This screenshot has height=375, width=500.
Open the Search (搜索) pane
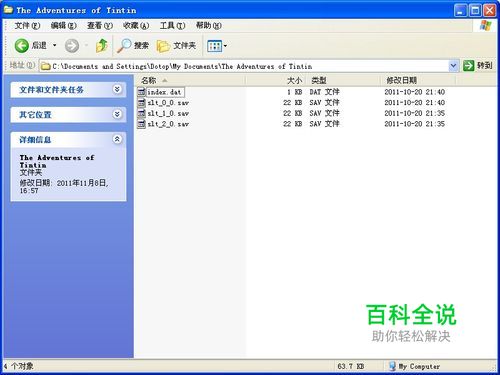click(133, 46)
